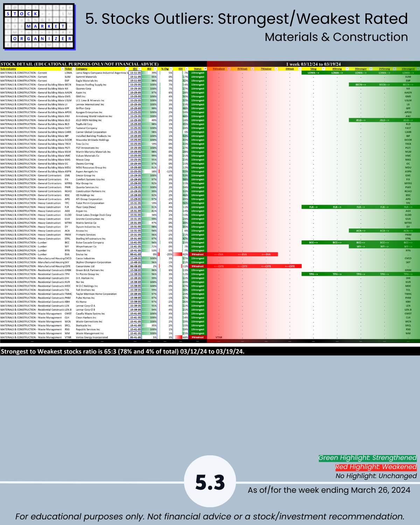The width and height of the screenshot is (420, 525).
Task: Click the 'Loma Negra Compania Industrial Argentina' cell
Action: click(x=102, y=73)
